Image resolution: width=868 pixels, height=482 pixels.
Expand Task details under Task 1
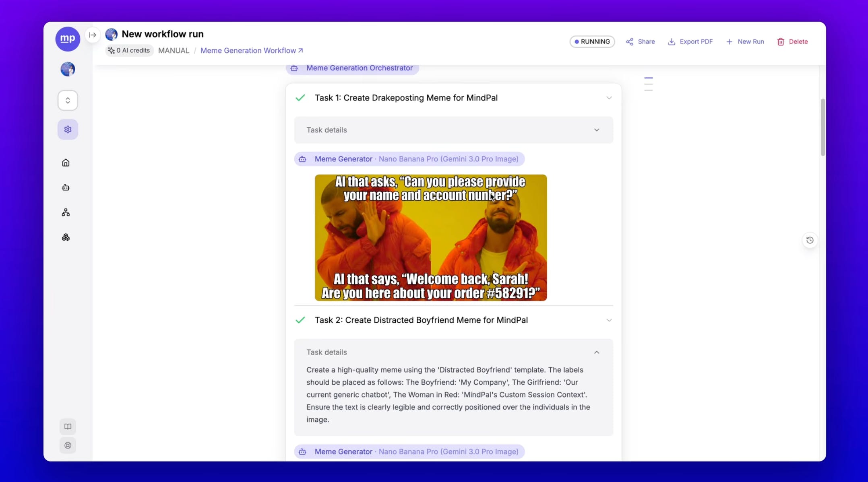[596, 130]
